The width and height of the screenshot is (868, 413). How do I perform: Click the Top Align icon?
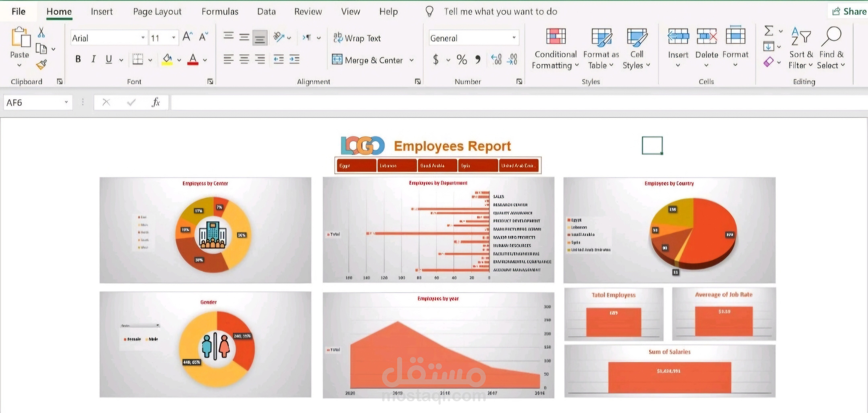point(228,36)
